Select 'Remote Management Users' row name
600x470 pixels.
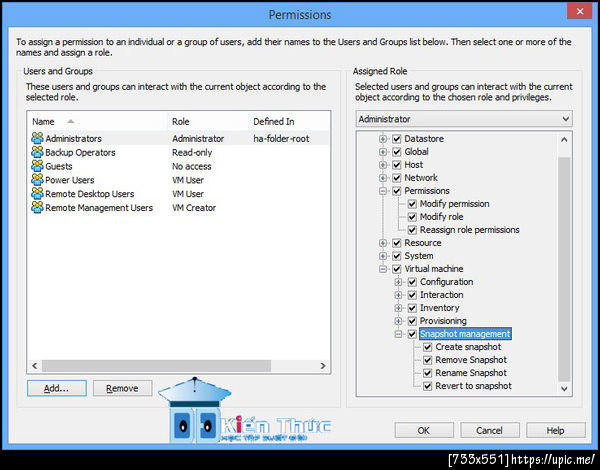(99, 207)
